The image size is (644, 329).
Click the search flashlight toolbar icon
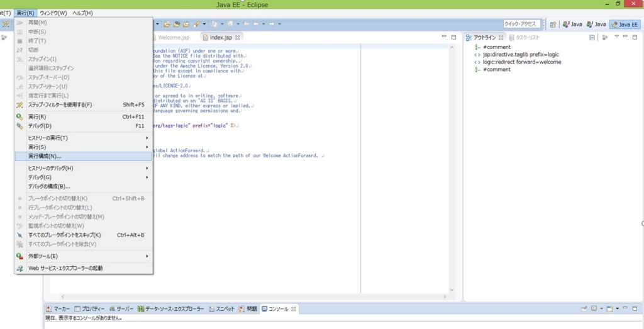(x=197, y=25)
